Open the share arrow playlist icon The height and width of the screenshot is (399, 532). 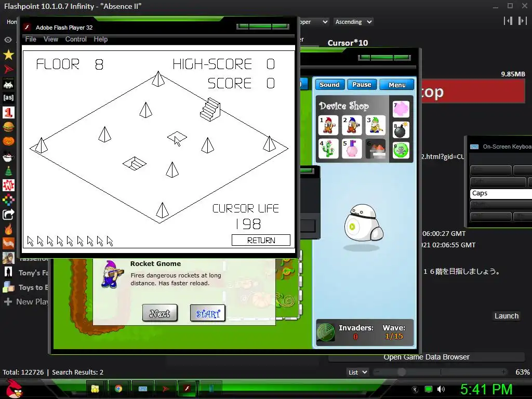8,215
